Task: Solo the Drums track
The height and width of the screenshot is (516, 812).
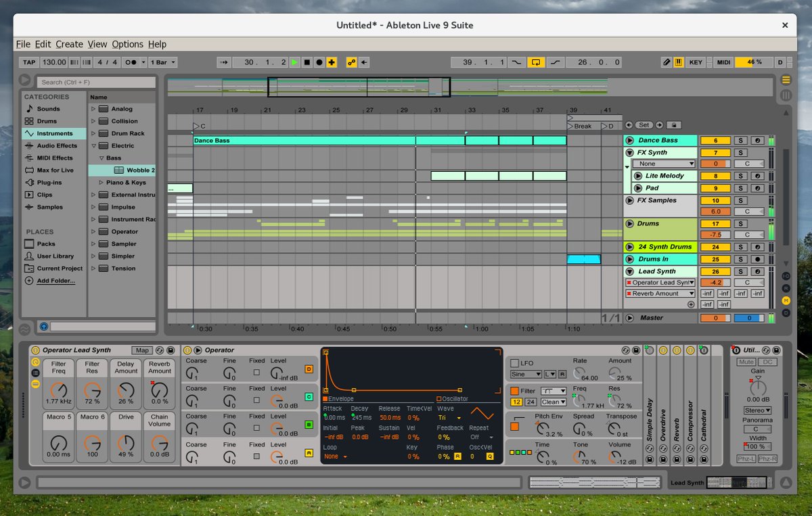Action: click(741, 223)
